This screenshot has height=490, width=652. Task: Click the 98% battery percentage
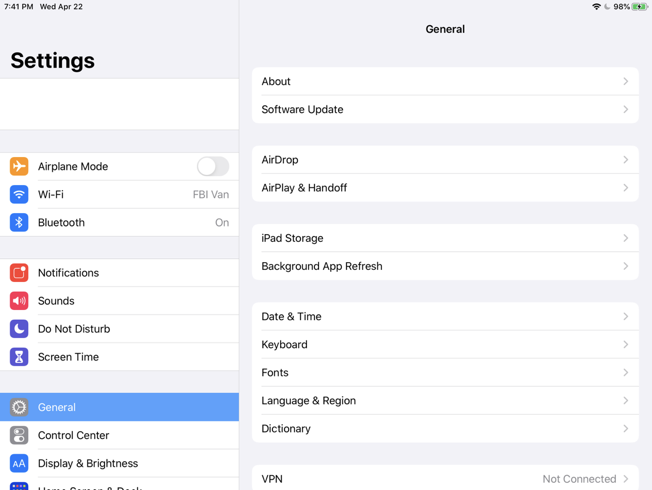tap(621, 7)
